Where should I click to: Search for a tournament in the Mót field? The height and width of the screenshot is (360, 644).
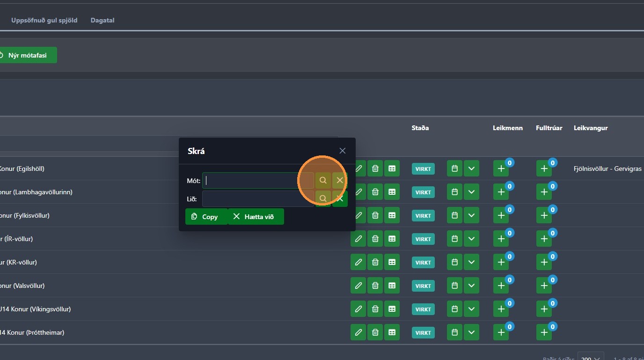coord(323,180)
